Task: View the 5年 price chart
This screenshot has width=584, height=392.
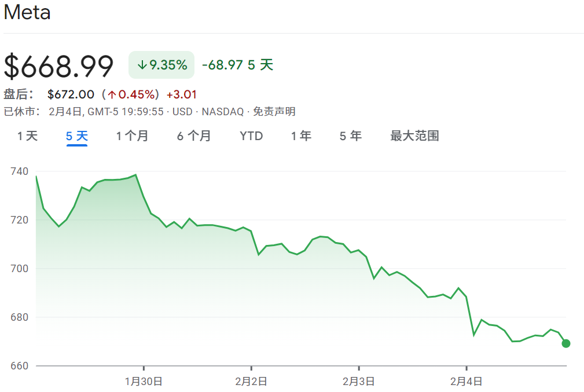Action: coord(350,135)
